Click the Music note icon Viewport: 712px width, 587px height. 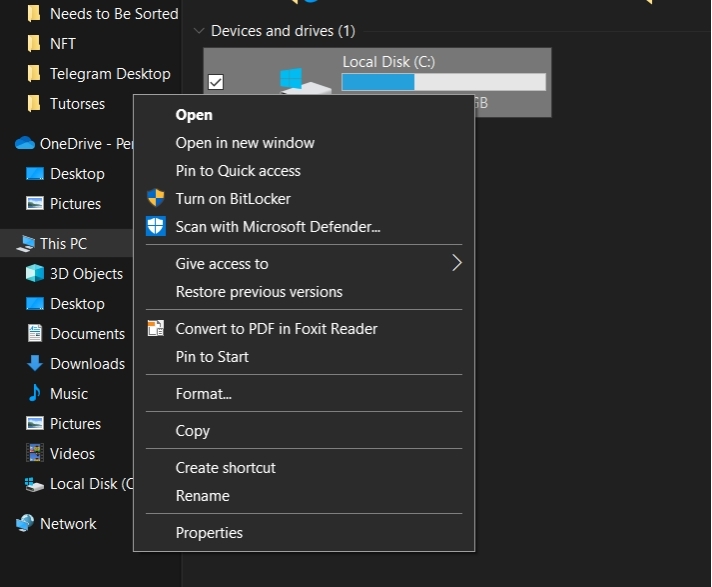click(35, 393)
